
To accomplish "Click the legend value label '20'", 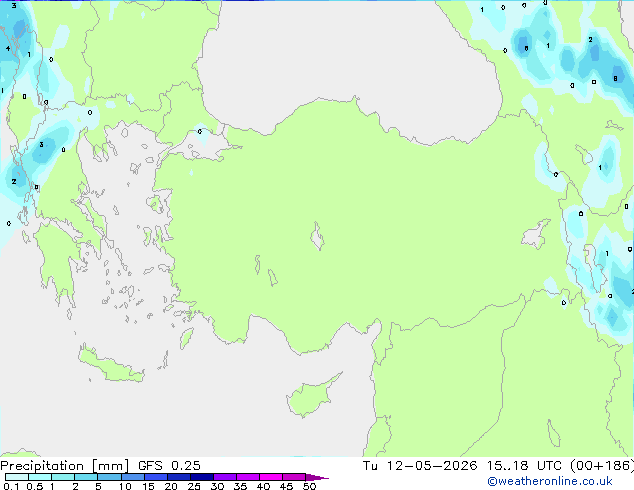I will [171, 486].
